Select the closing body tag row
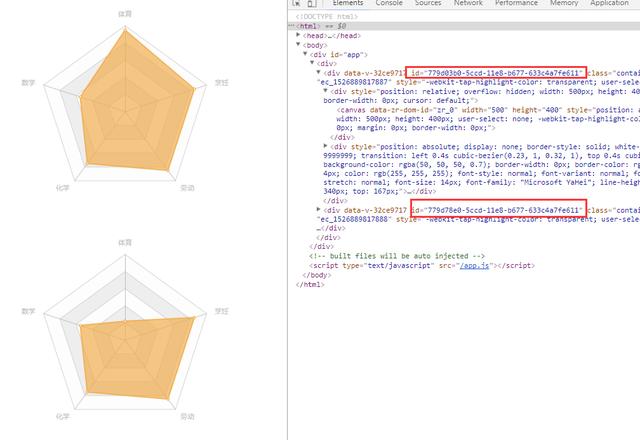 317,275
